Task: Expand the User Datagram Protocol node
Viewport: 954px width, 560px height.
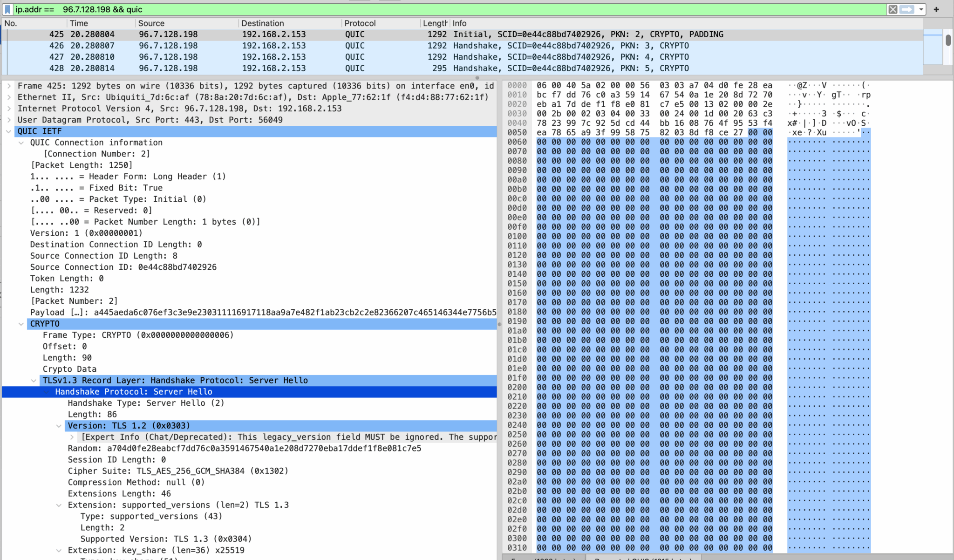Action: [x=8, y=120]
